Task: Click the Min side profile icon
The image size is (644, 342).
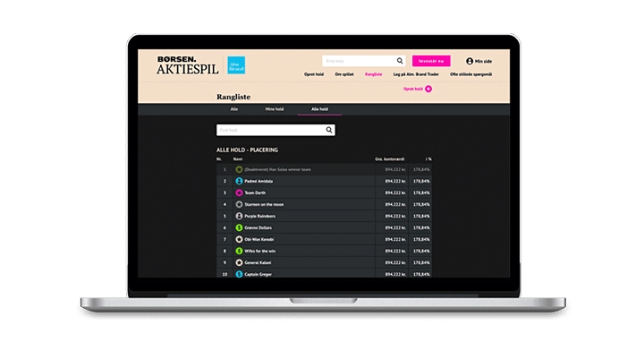Action: [x=470, y=61]
